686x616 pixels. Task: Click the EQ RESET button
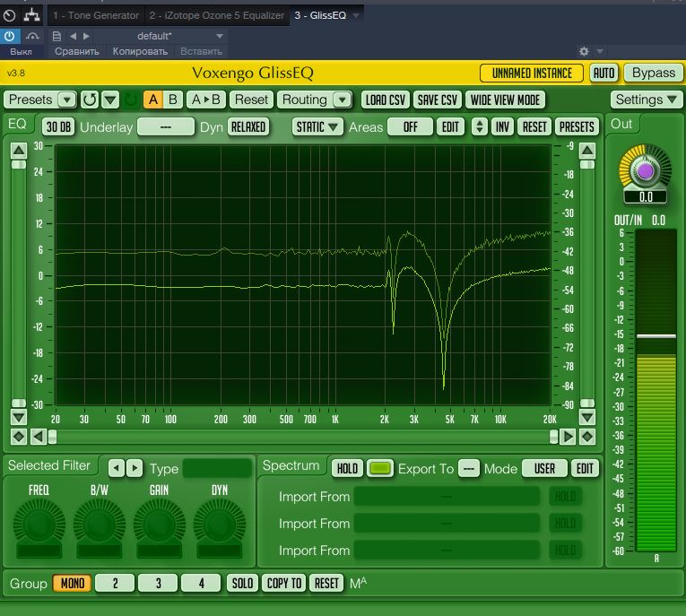(x=534, y=126)
